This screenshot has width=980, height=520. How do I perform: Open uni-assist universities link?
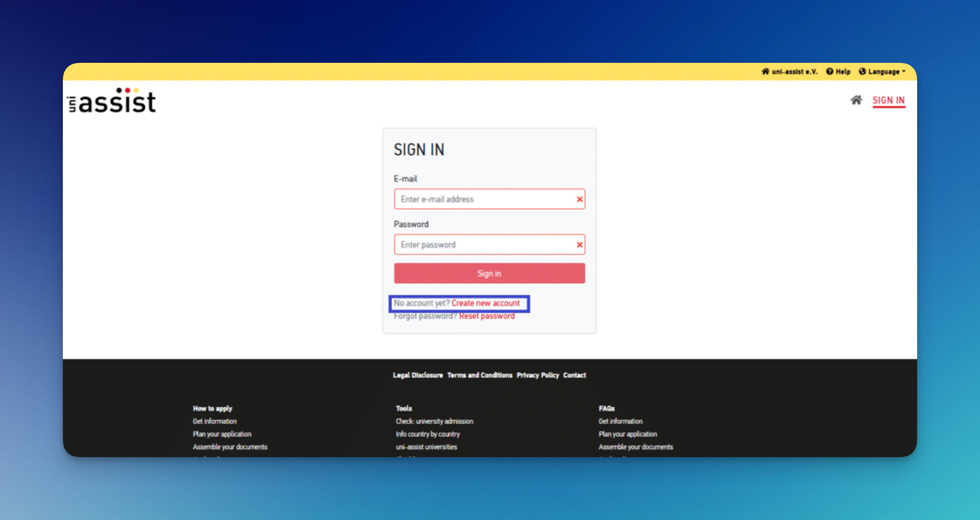point(426,446)
